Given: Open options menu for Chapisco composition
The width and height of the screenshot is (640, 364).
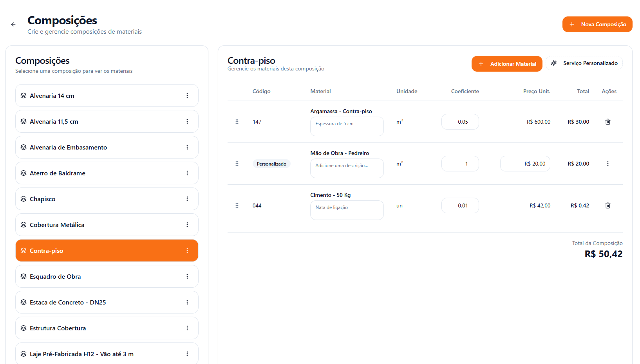Looking at the screenshot, I should tap(187, 199).
